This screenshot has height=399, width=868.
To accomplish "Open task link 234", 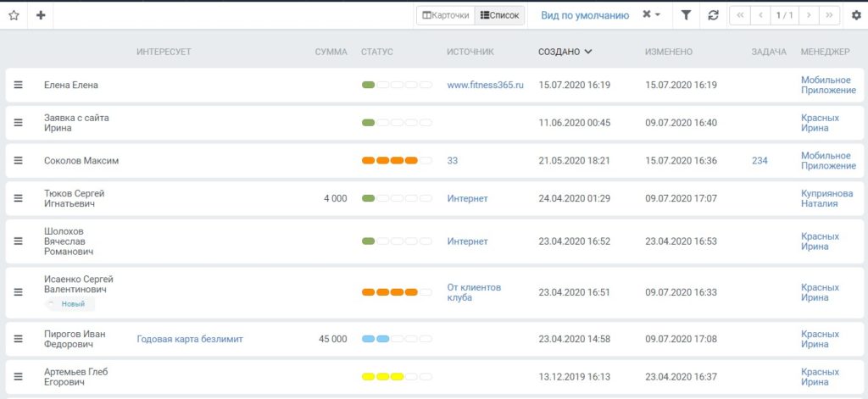I will coord(759,160).
